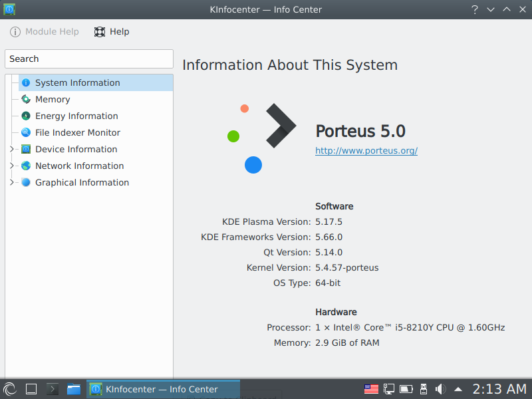Click in the Search field
This screenshot has height=399, width=532.
tap(88, 59)
